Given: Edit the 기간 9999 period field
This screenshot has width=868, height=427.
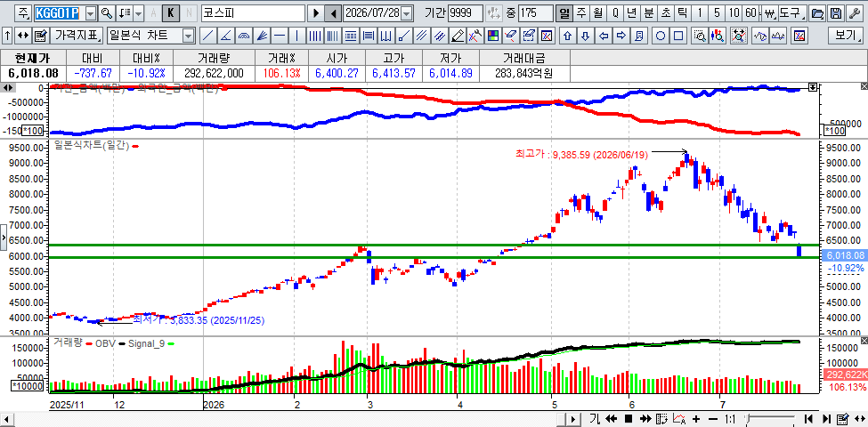Looking at the screenshot, I should [x=465, y=13].
